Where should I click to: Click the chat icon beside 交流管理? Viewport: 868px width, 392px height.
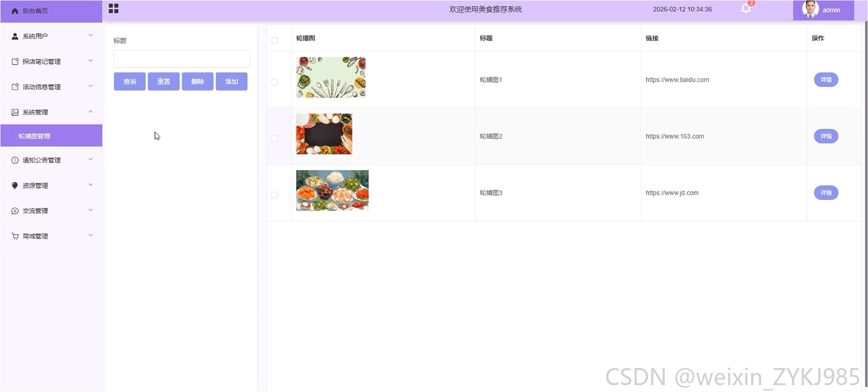[x=15, y=211]
